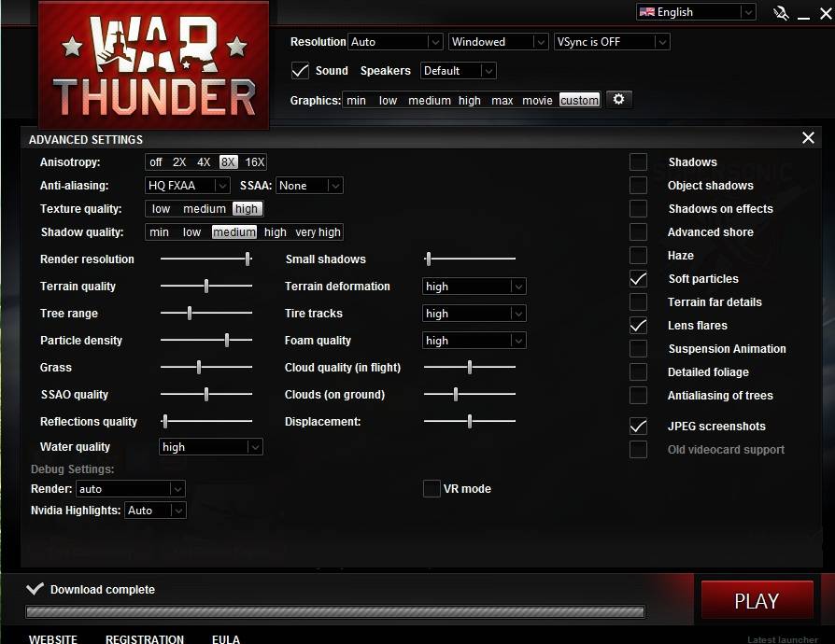The width and height of the screenshot is (835, 644).
Task: Disable Lens flares checkbox
Action: (638, 325)
